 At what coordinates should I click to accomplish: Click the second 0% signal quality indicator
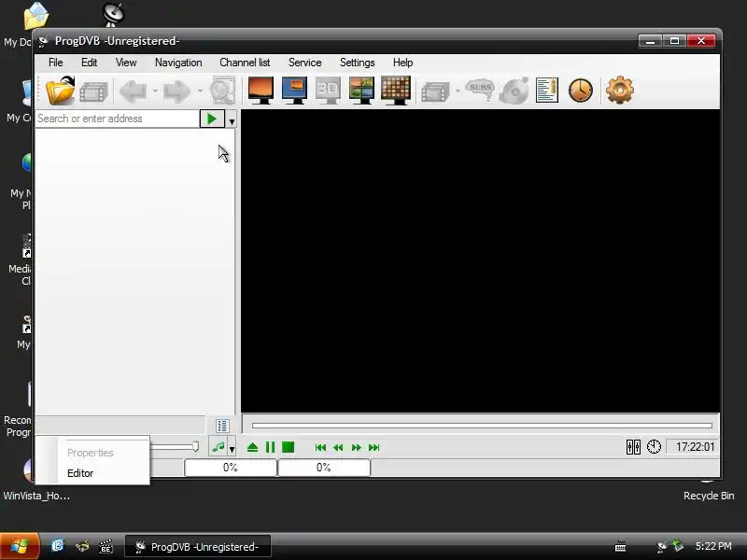pos(324,468)
